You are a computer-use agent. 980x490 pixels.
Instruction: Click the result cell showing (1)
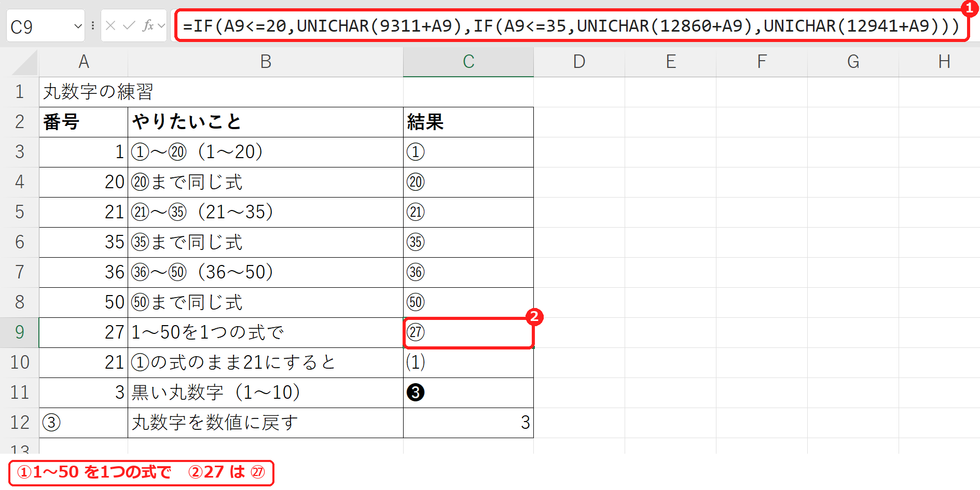[468, 362]
